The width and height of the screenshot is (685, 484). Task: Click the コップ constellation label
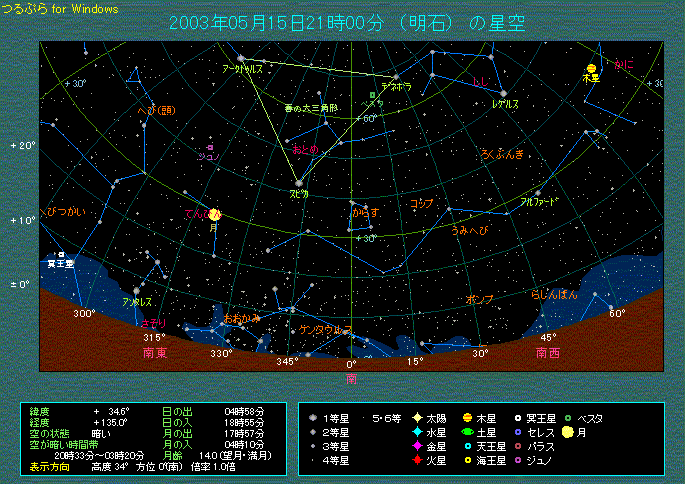422,204
